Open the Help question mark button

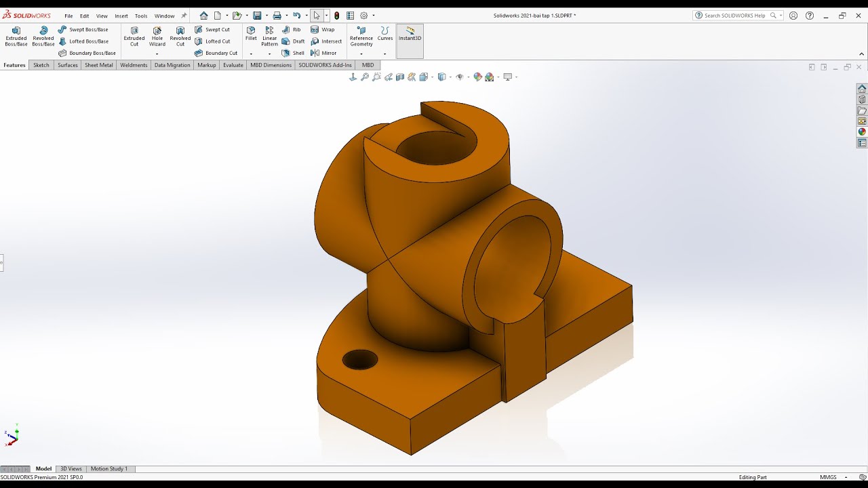pyautogui.click(x=810, y=16)
